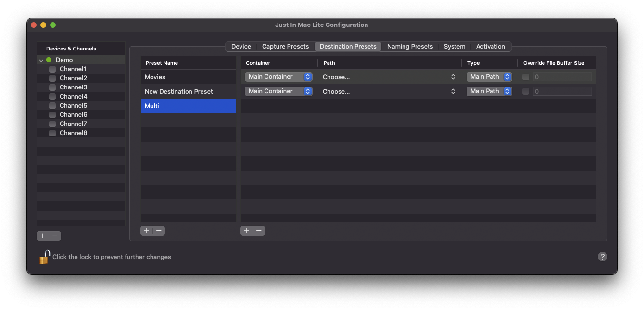The height and width of the screenshot is (310, 644).
Task: Collapse the Demo device tree
Action: pos(41,60)
